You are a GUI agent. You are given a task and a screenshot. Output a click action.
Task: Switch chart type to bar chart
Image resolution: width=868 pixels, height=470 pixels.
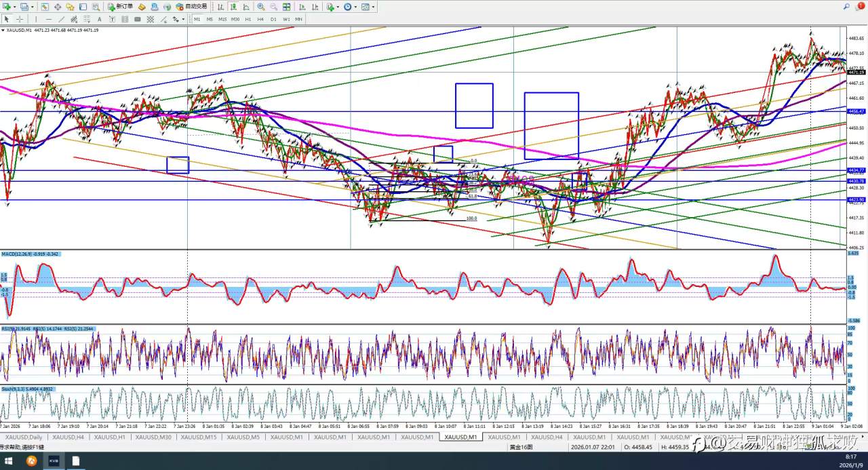220,7
